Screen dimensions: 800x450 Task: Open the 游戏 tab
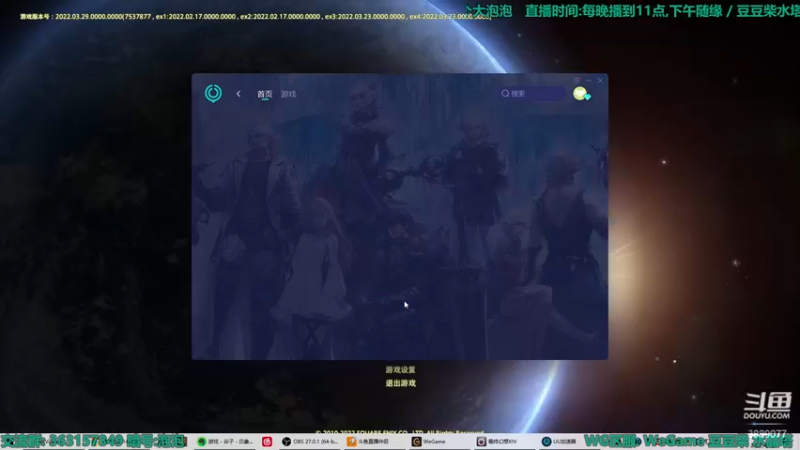pos(288,94)
